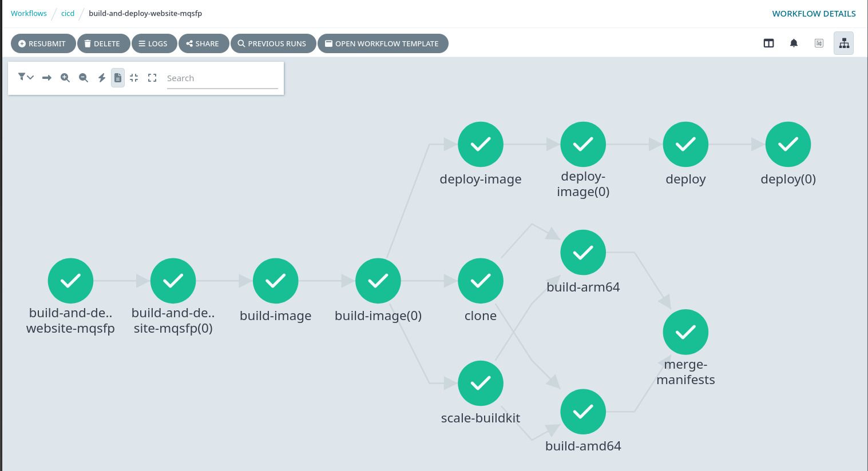Toggle the node filter funnel icon
Screen dimensions: 868x471
22,77
